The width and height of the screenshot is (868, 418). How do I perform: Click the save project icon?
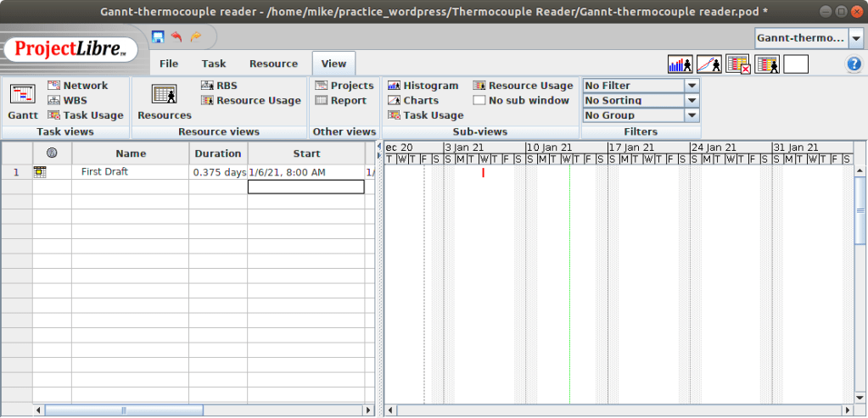[x=158, y=36]
